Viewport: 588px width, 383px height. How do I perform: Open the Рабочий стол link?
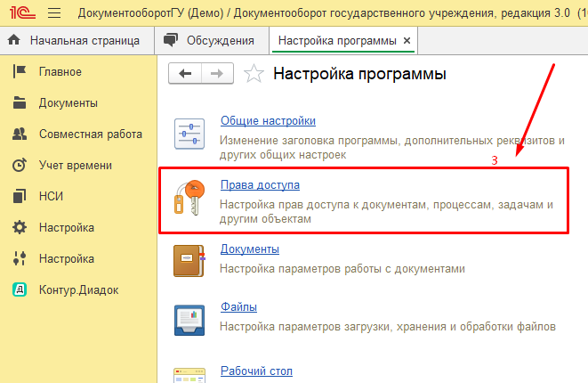pos(256,371)
